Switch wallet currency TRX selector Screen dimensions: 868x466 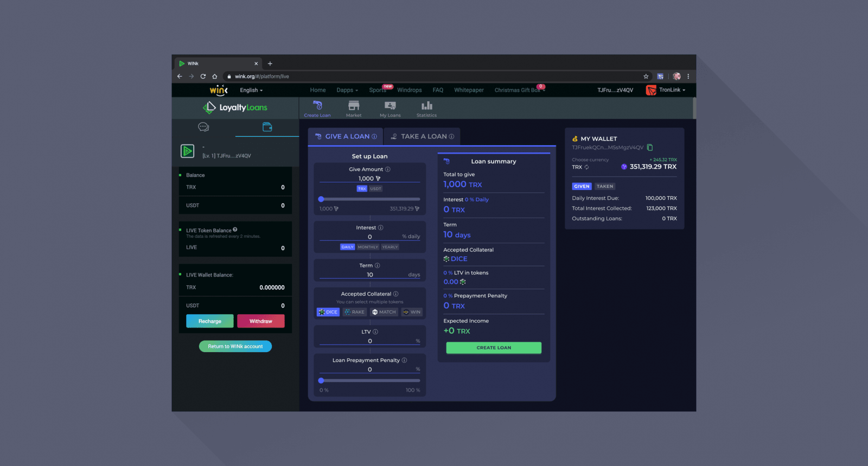pos(580,167)
